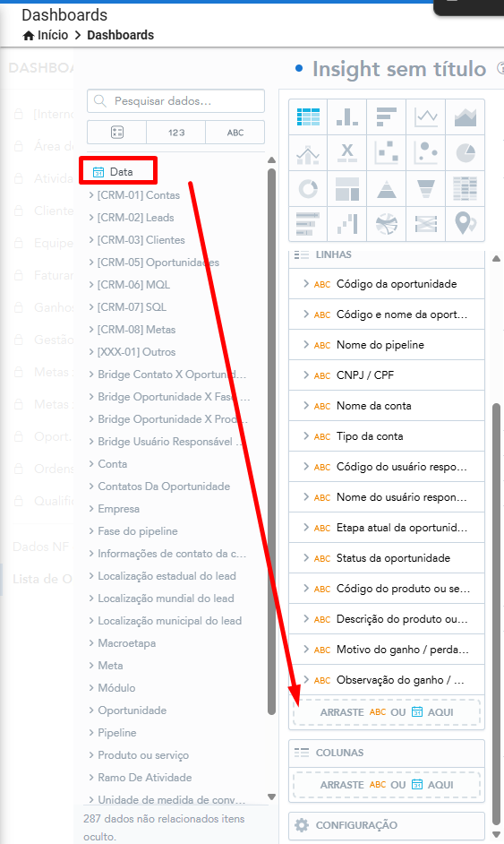Select the Scatter plot visualization
The height and width of the screenshot is (844, 504).
pyautogui.click(x=386, y=153)
